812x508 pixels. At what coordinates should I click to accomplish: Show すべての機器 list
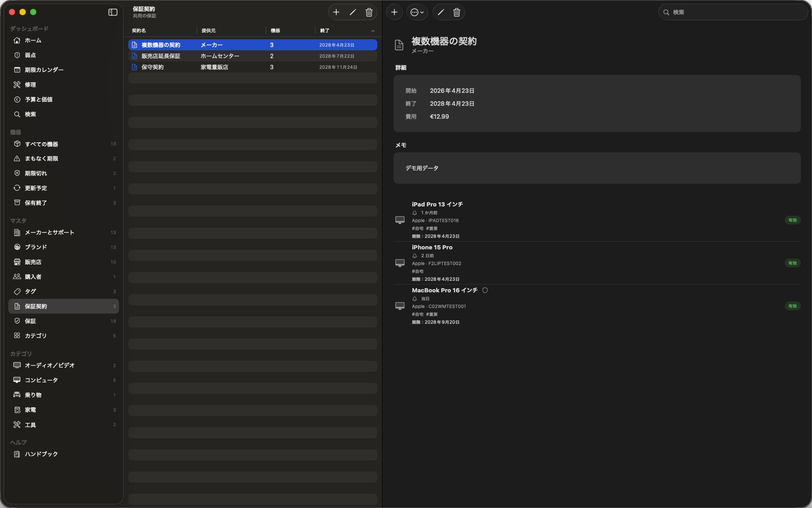(64, 144)
